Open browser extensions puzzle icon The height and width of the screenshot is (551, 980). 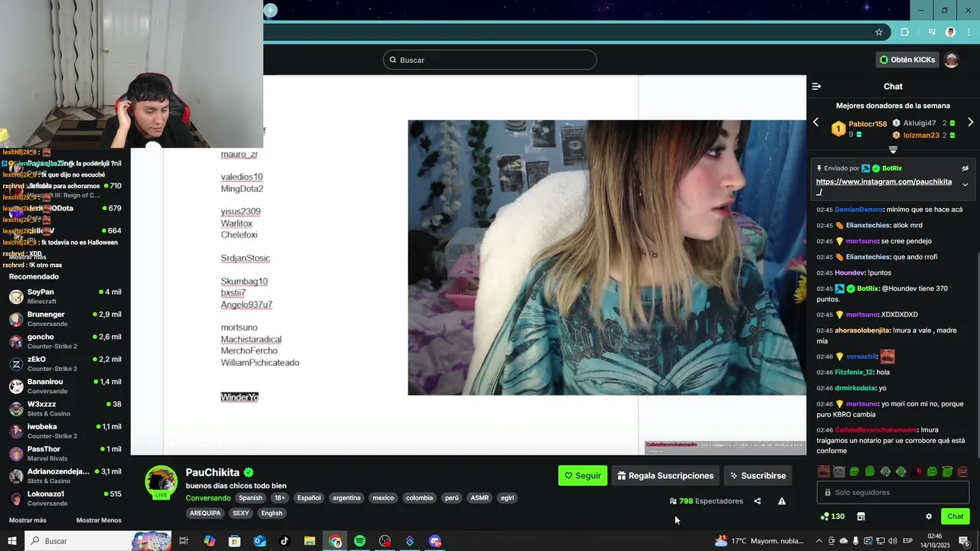pos(905,32)
